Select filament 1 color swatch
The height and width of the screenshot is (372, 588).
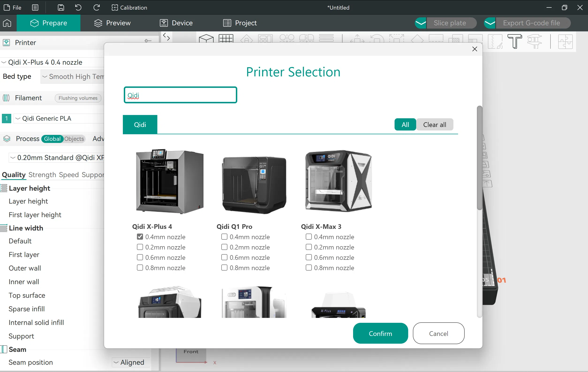click(x=6, y=118)
